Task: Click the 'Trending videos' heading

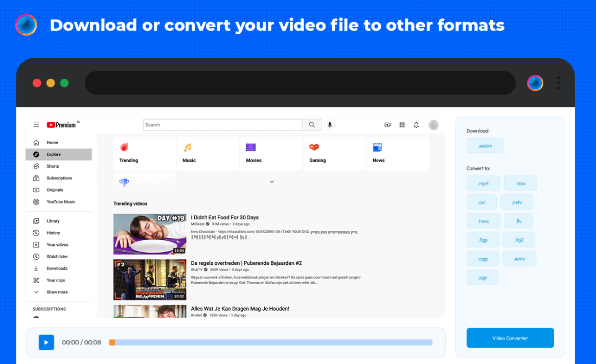Action: point(130,203)
